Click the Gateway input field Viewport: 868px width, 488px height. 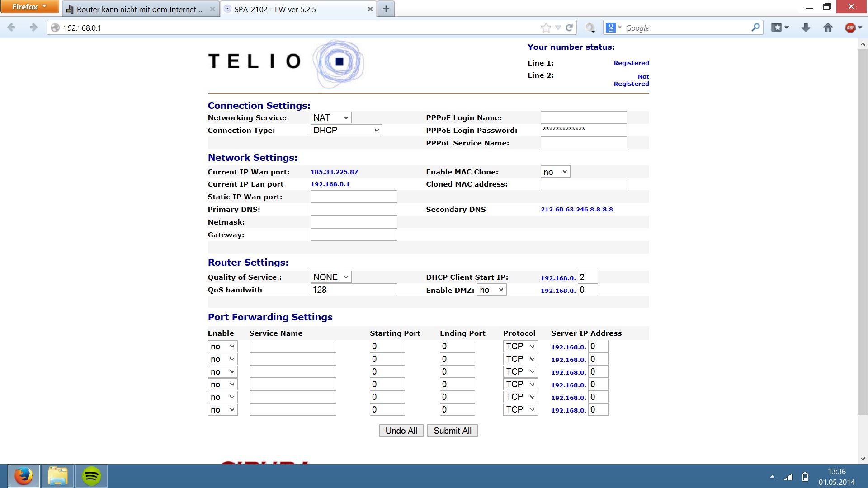(354, 235)
